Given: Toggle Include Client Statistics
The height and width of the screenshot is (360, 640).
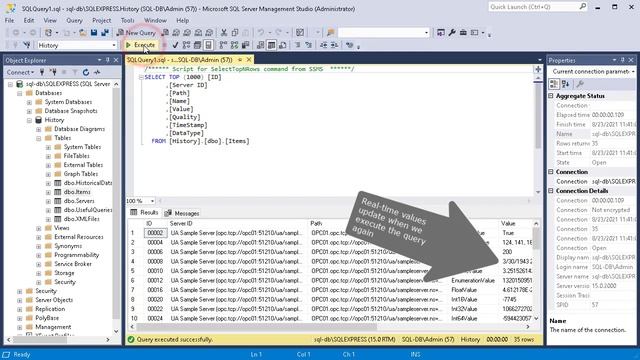Looking at the screenshot, I should (x=245, y=45).
